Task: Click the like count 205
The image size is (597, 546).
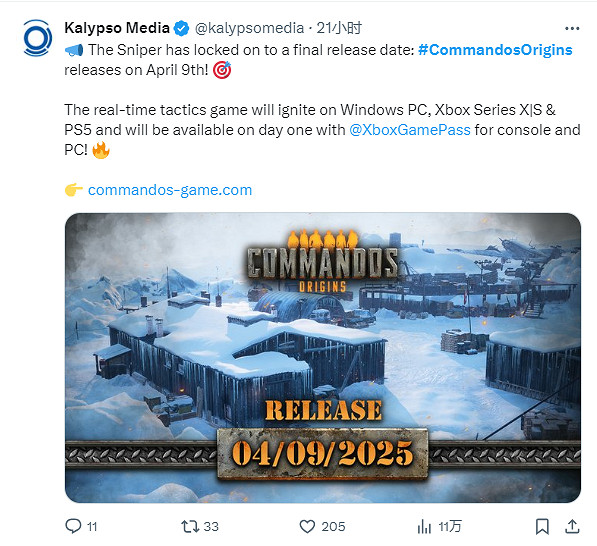Action: 333,527
